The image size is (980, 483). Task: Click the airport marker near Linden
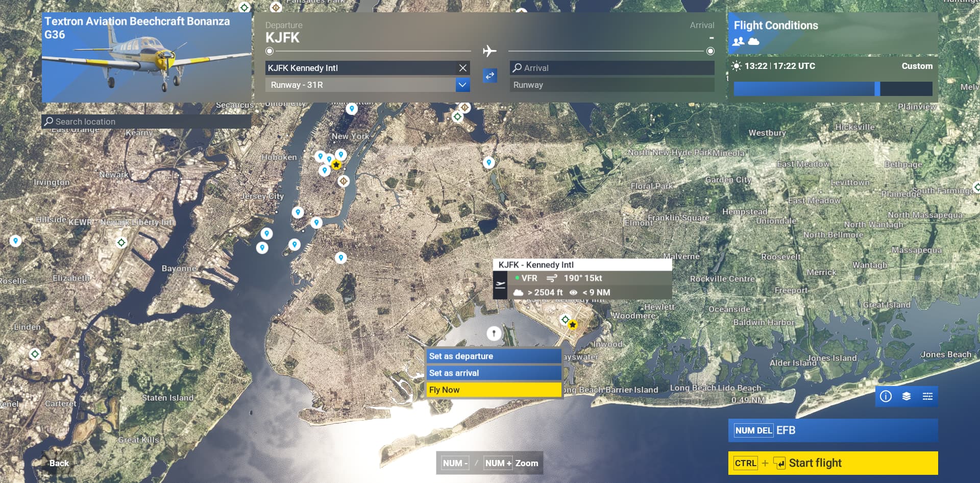(35, 354)
